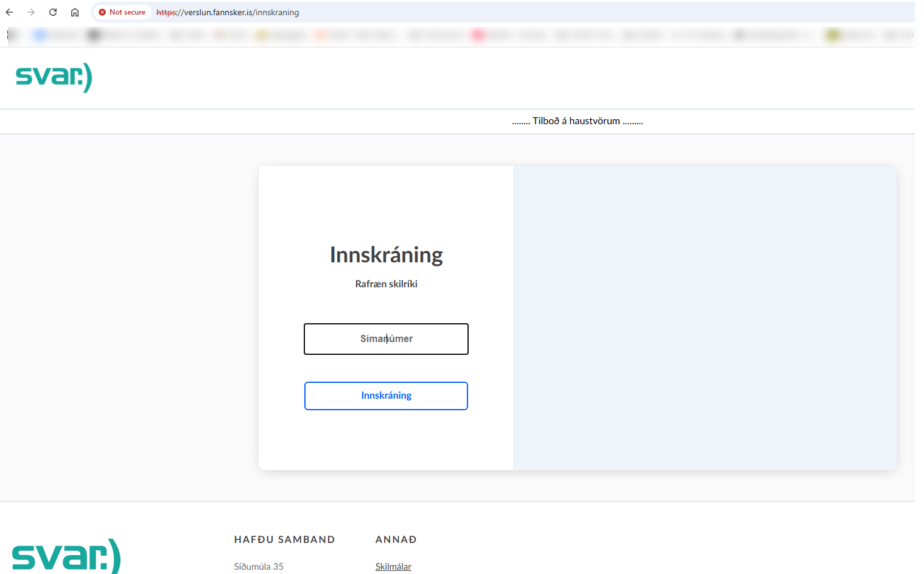Viewport: 924px width, 574px height.
Task: Open the pink bookmark in bookmarks bar
Action: (x=478, y=35)
